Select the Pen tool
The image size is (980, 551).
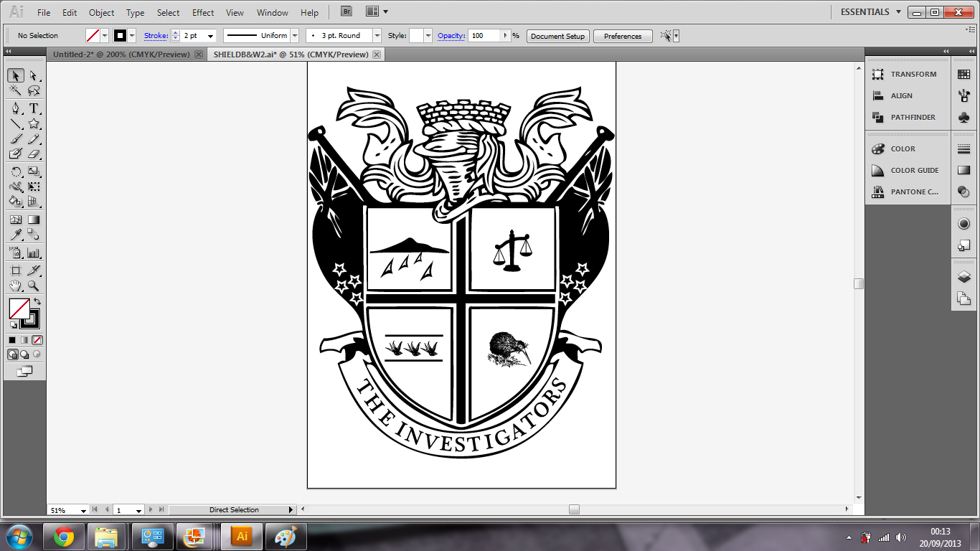(15, 108)
